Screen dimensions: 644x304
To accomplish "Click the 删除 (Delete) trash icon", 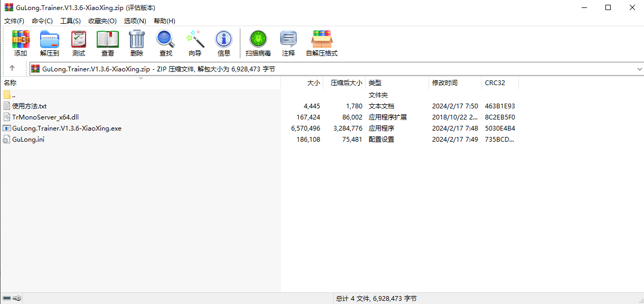I will tap(137, 39).
